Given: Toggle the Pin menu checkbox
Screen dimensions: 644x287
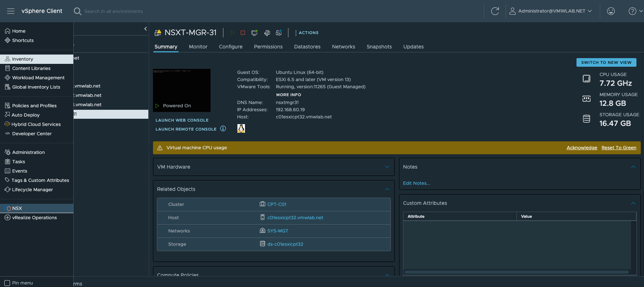Looking at the screenshot, I should coord(7,283).
